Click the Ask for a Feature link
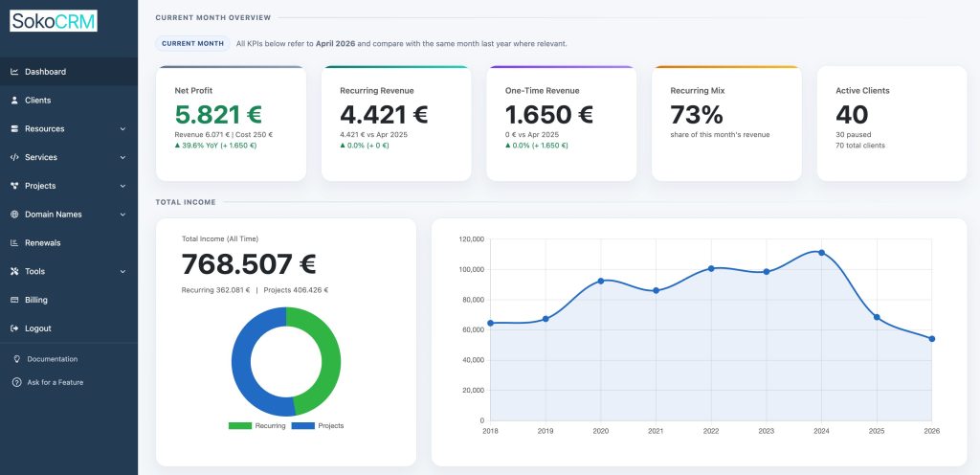 coord(55,382)
